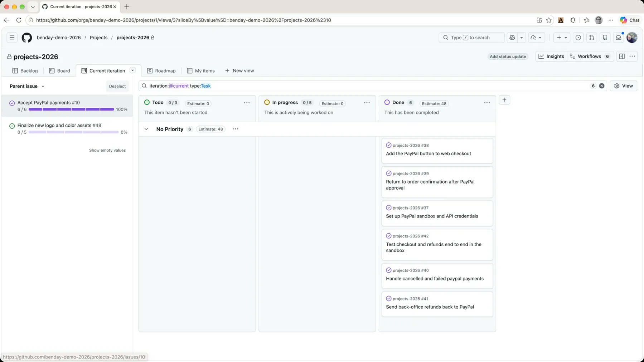Screen dimensions: 644x362
Task: Open the create new plus dropdown
Action: (x=561, y=38)
